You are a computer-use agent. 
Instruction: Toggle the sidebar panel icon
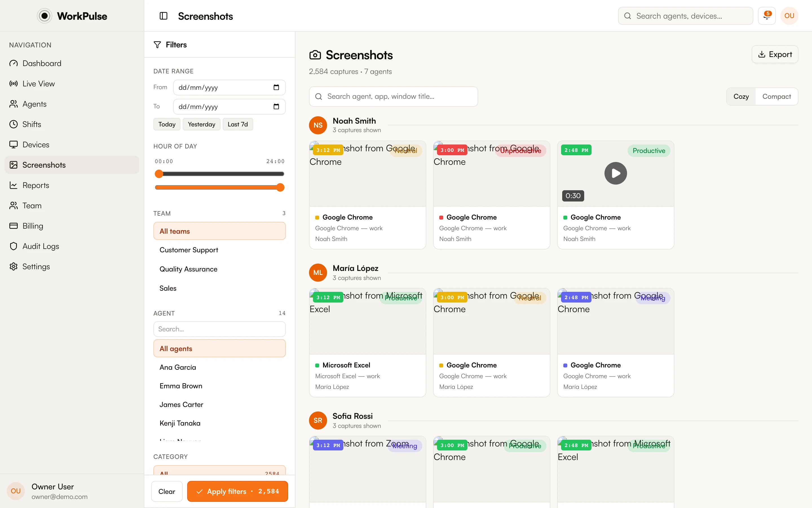[164, 16]
